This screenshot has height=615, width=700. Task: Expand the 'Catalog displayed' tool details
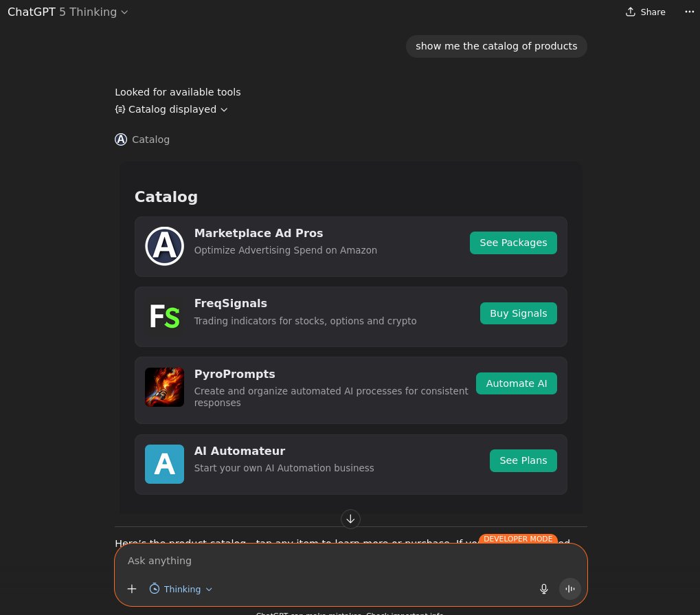(172, 109)
